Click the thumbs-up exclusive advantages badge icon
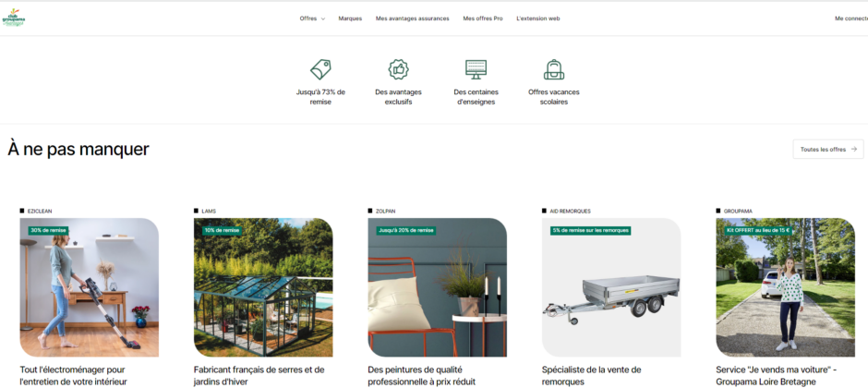This screenshot has width=868, height=388. [398, 69]
